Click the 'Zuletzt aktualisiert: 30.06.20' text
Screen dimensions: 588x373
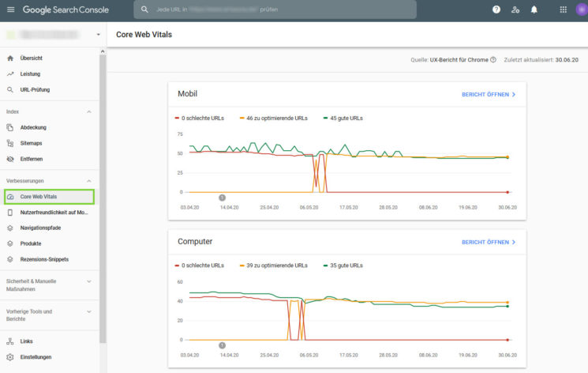coord(541,60)
